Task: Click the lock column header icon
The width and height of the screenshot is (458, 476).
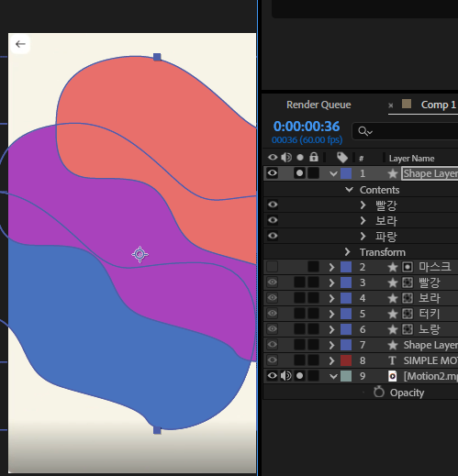Action: click(314, 157)
